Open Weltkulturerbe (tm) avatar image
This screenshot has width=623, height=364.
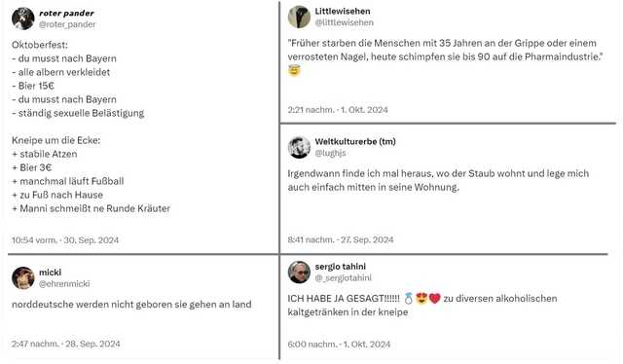pos(299,147)
